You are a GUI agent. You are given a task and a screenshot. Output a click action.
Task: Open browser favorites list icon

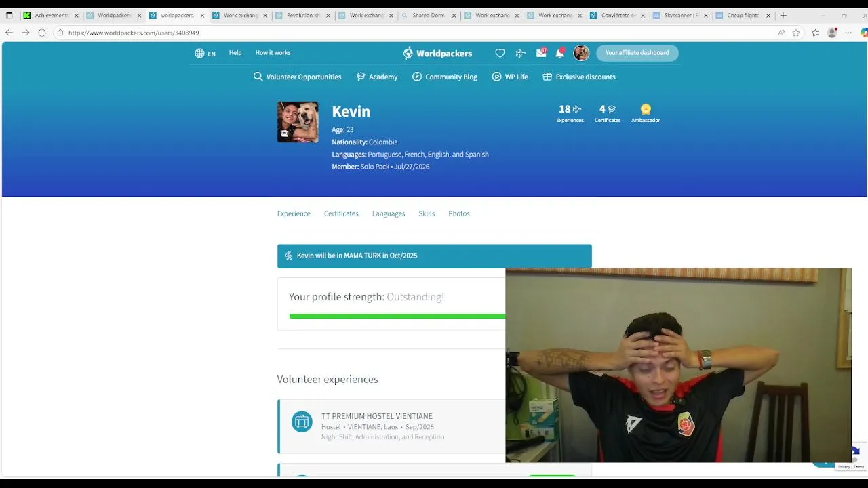815,33
